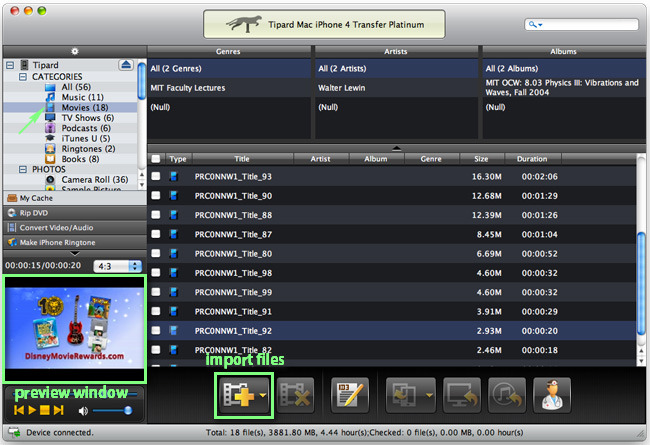This screenshot has width=650, height=445.
Task: Open Convert Video/Audio tool
Action: point(75,227)
